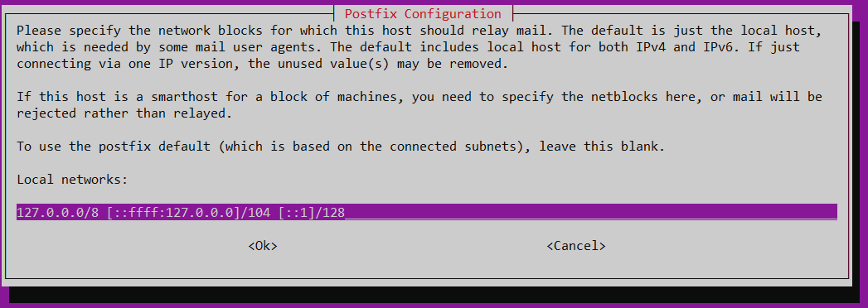Image resolution: width=868 pixels, height=308 pixels.
Task: Select the Cancel button
Action: pyautogui.click(x=575, y=246)
